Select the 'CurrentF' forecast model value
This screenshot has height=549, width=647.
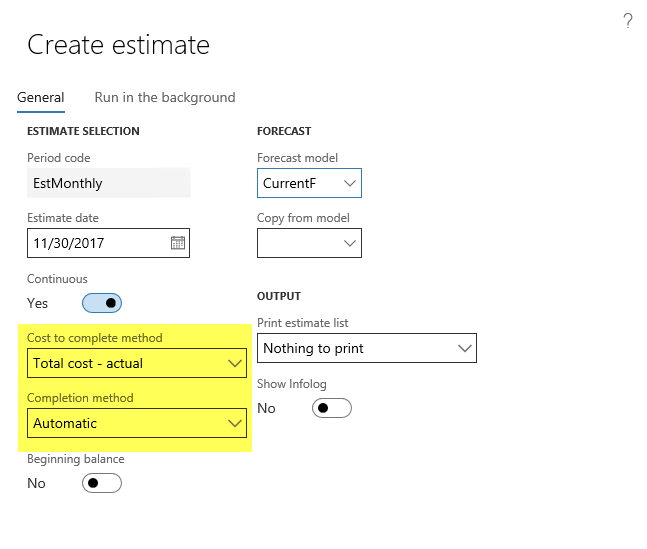click(x=298, y=183)
